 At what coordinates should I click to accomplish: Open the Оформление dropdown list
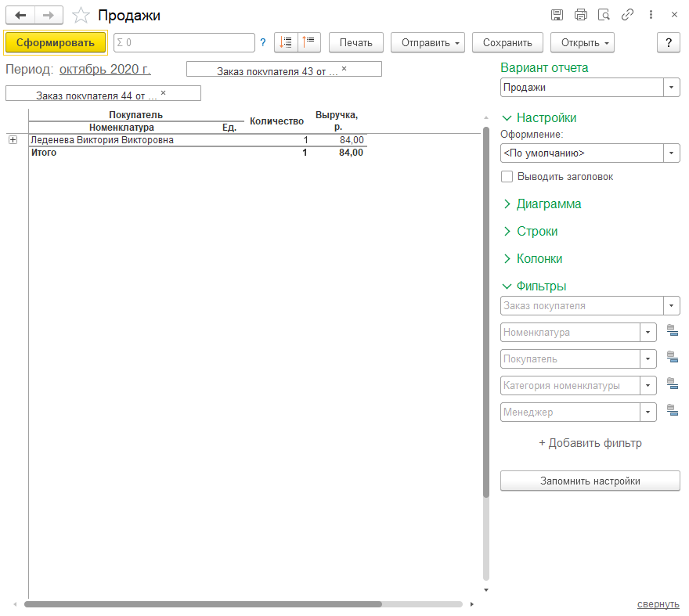tap(671, 153)
